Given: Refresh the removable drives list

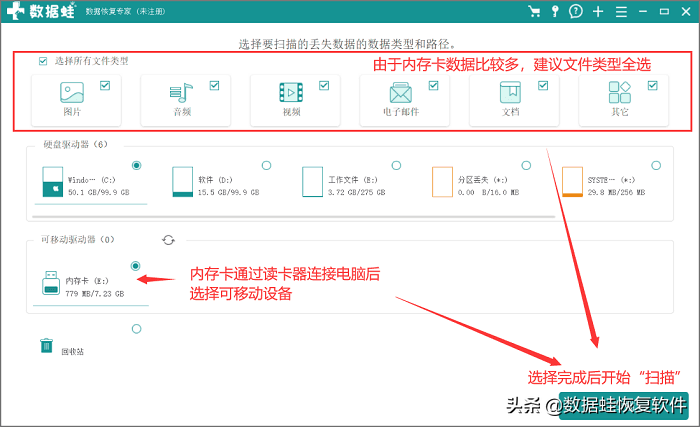Looking at the screenshot, I should tap(168, 240).
